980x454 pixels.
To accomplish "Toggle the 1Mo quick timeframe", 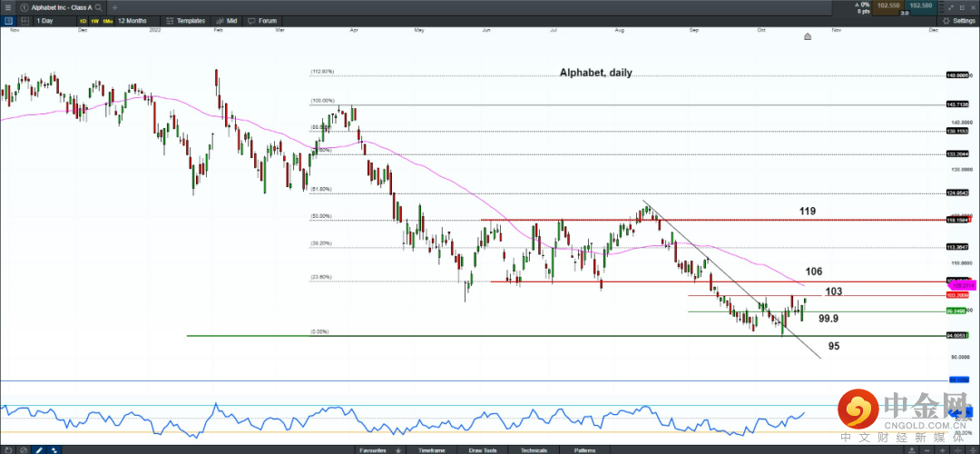I will pyautogui.click(x=107, y=20).
